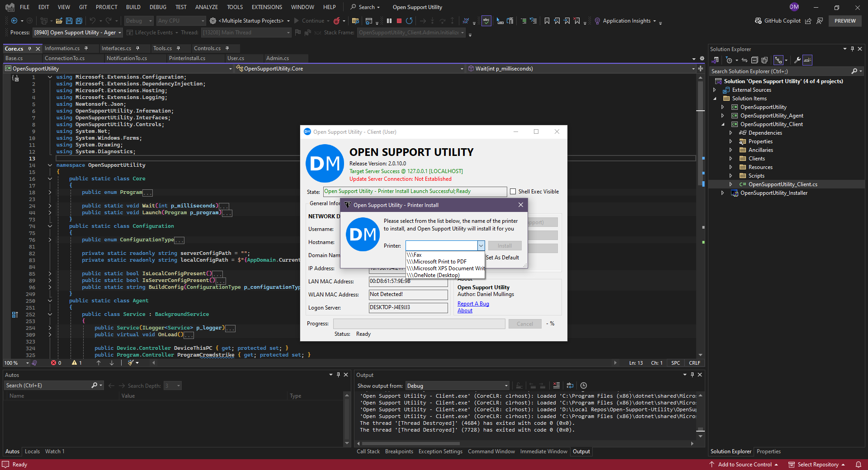Click the Toggle Timestamp clock icon in Output

click(x=584, y=385)
